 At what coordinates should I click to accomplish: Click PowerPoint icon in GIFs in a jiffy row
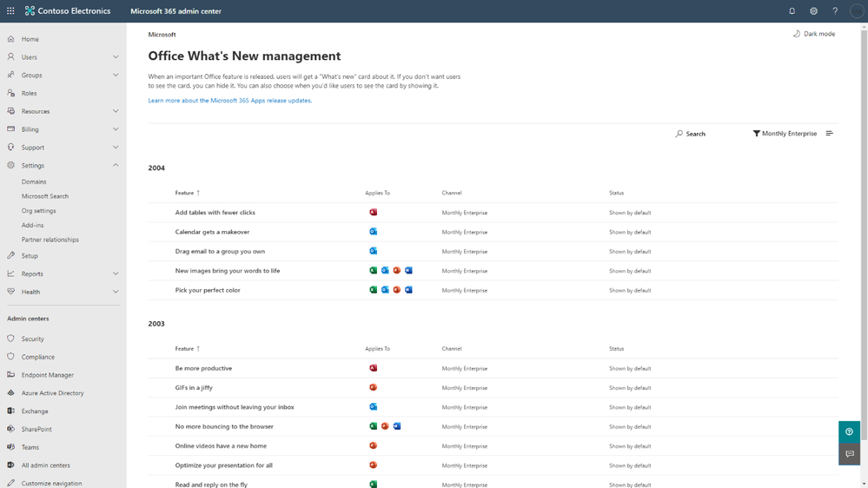(373, 387)
